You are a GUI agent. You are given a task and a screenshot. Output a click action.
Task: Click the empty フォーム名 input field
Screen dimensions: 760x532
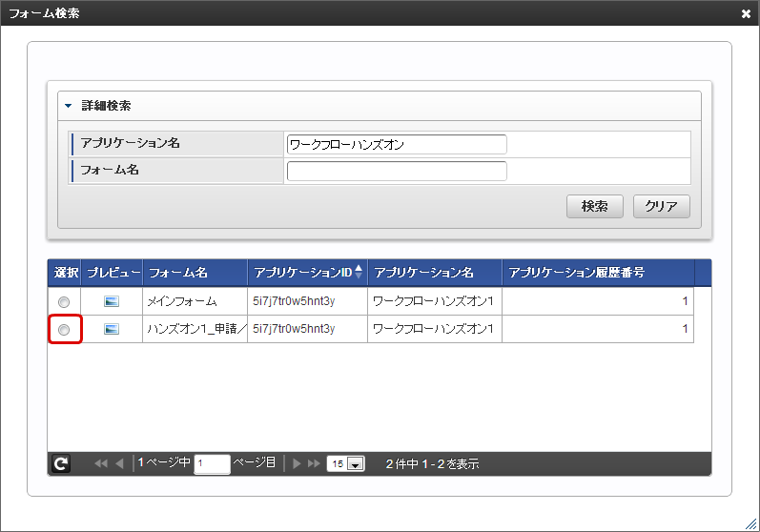coord(396,172)
